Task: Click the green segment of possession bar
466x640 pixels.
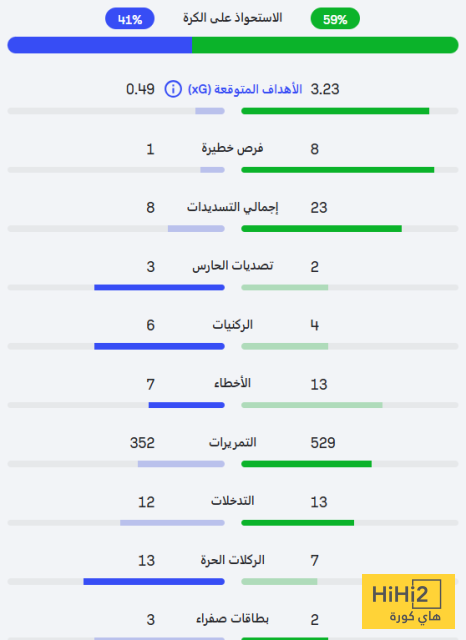Action: (325, 45)
